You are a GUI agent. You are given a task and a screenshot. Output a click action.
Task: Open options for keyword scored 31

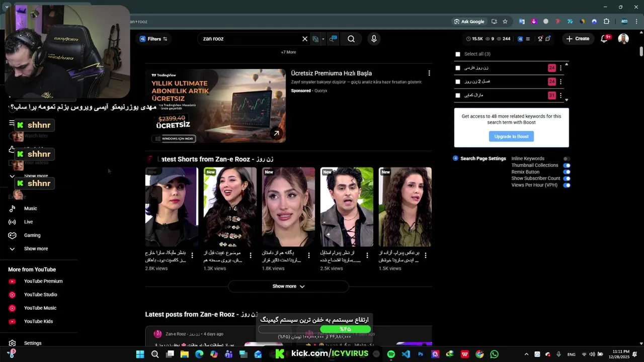[560, 95]
